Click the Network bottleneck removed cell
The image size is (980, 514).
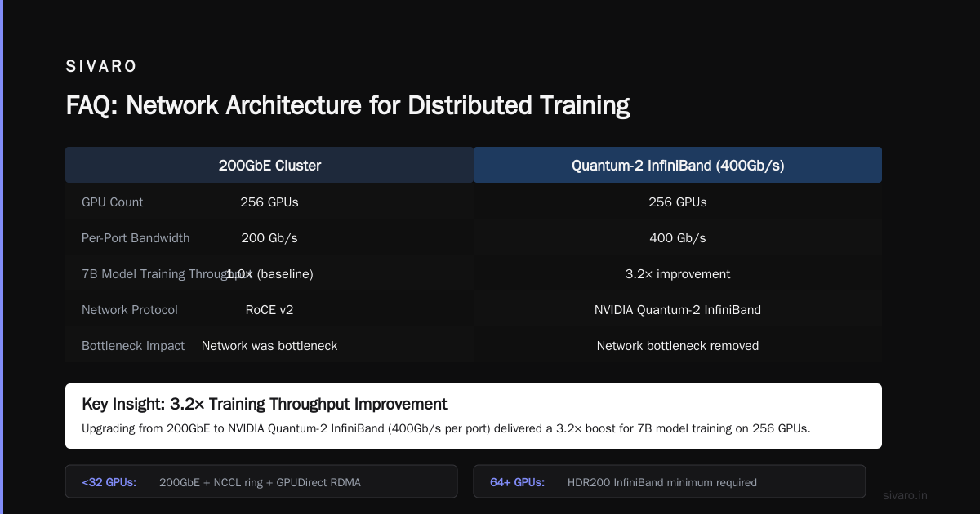(678, 346)
